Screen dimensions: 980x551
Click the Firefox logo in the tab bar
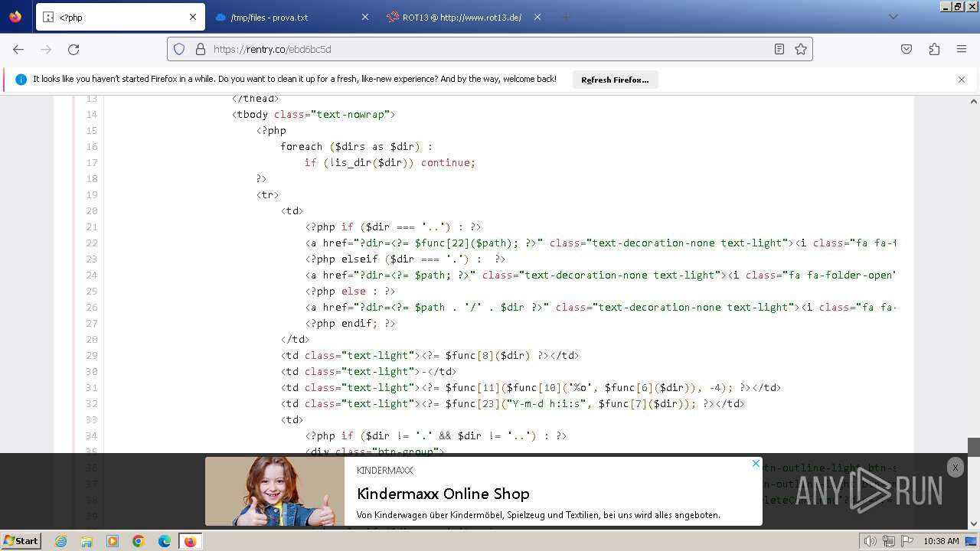(15, 17)
